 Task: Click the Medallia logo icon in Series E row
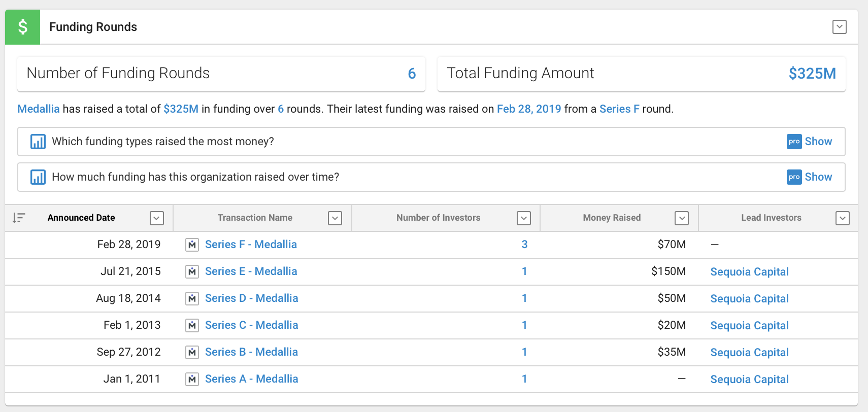pyautogui.click(x=192, y=272)
